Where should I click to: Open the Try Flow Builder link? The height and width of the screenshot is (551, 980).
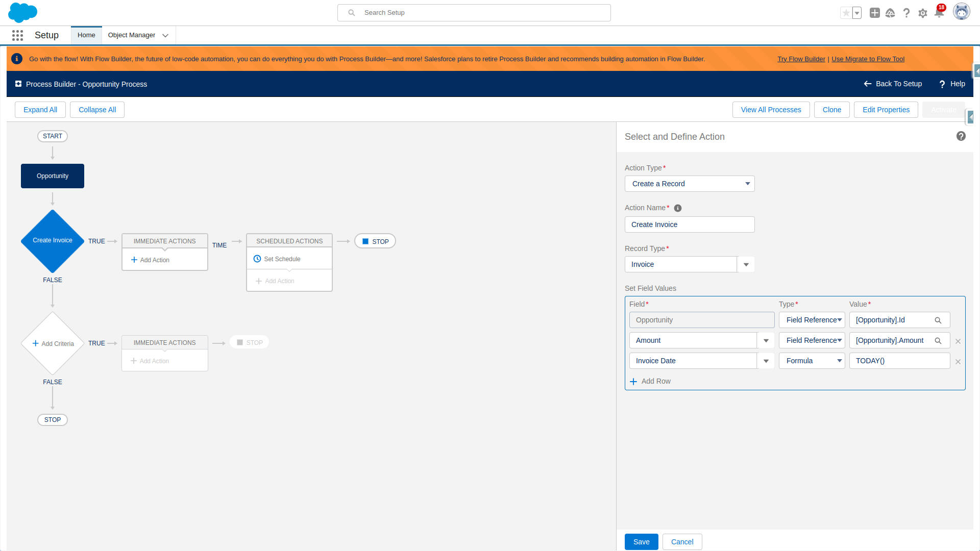[801, 59]
